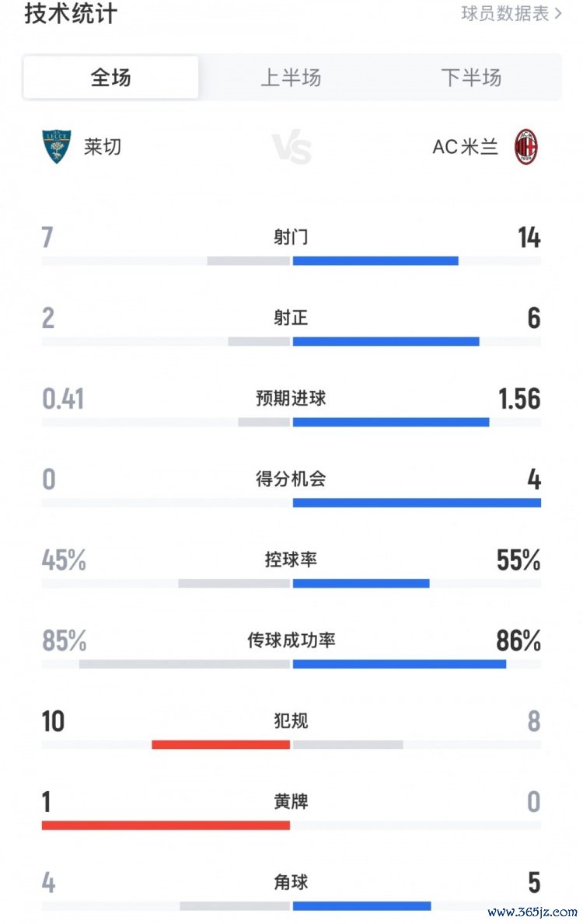Select the 下半场 second half tab
The width and height of the screenshot is (583, 924).
pyautogui.click(x=471, y=78)
